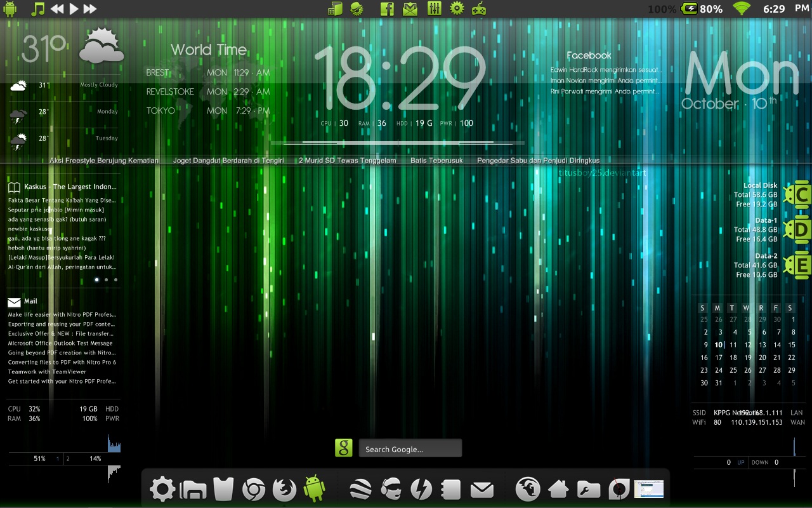Click the green Android icon in dock
Viewport: 812px width, 508px height.
click(315, 488)
